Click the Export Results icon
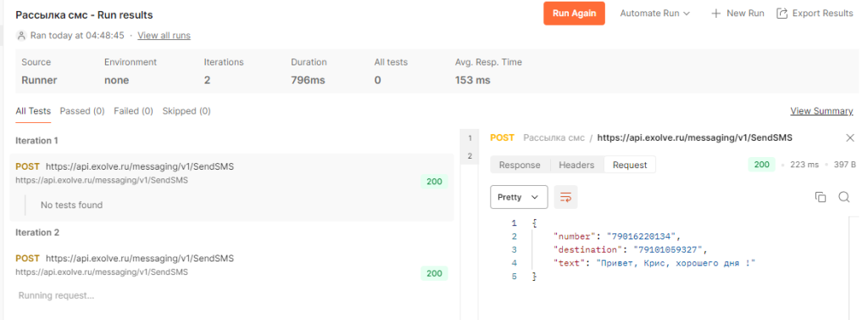The width and height of the screenshot is (868, 320). point(782,14)
